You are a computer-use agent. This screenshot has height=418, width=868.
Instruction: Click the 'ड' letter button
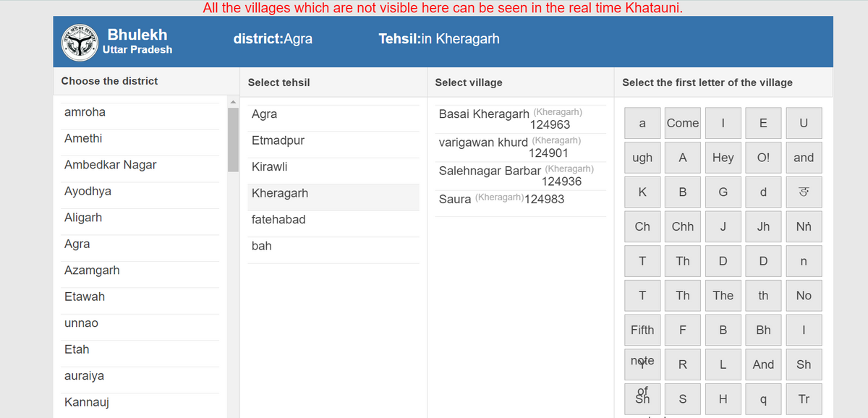tap(804, 192)
